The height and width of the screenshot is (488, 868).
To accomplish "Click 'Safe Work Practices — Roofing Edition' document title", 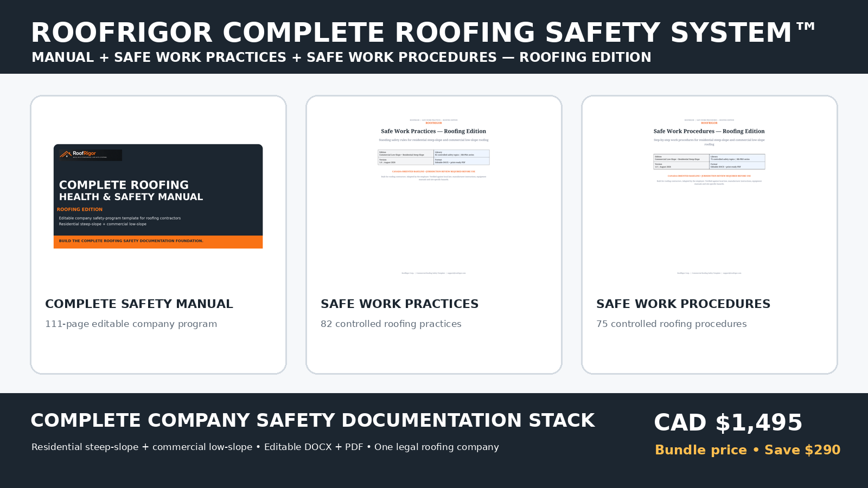I will pyautogui.click(x=433, y=131).
